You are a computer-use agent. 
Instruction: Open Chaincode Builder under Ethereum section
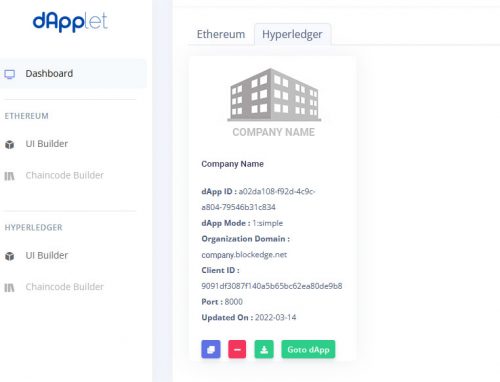(65, 175)
